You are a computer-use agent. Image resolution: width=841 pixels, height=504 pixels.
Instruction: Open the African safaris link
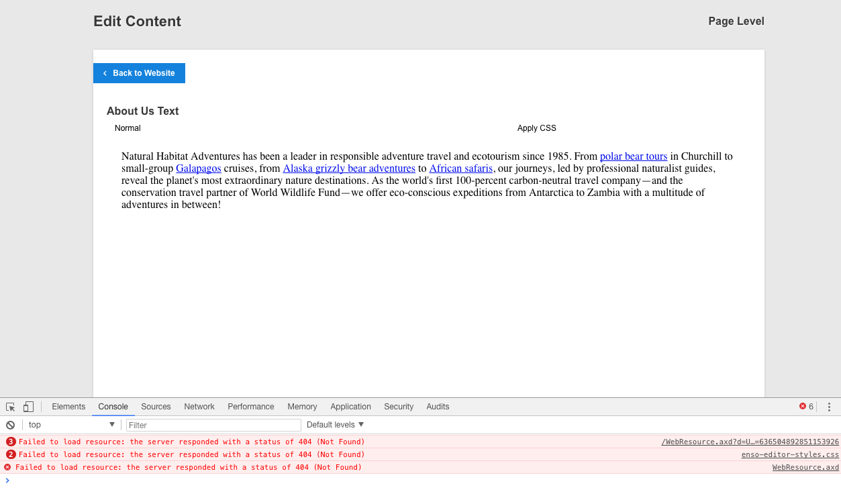click(x=460, y=168)
